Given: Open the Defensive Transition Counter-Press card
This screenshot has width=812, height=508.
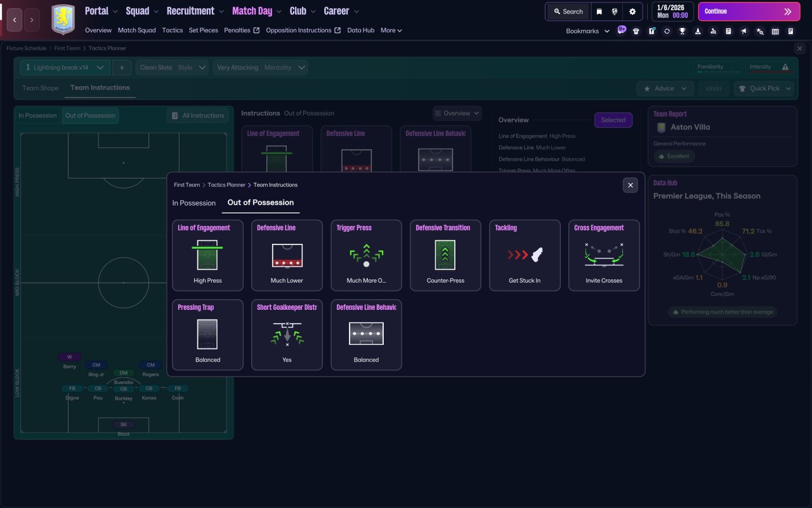Looking at the screenshot, I should [x=445, y=255].
